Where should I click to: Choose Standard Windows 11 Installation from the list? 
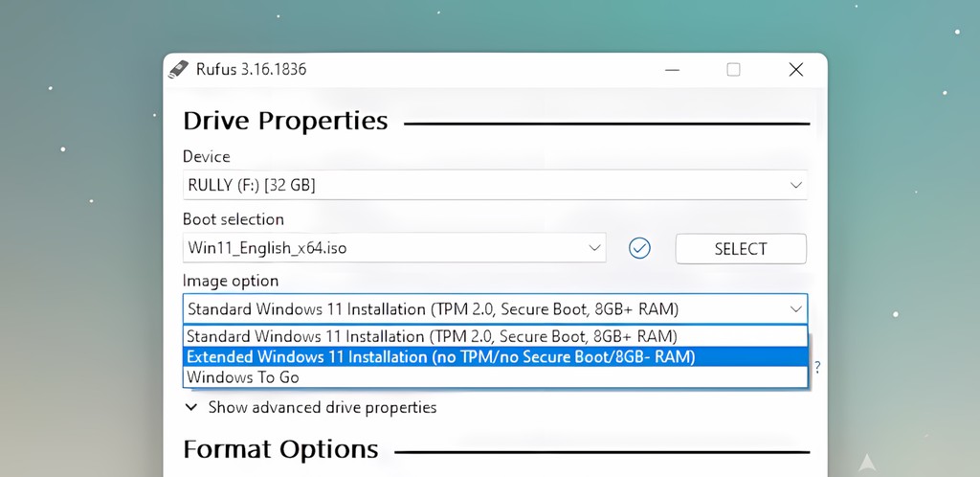pos(432,336)
